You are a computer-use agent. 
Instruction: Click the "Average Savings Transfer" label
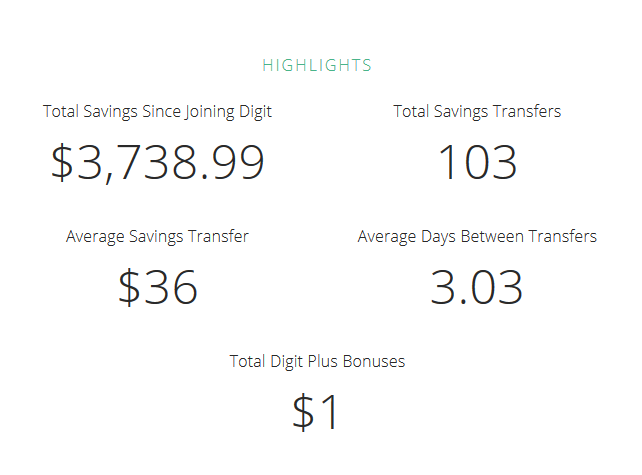(157, 237)
